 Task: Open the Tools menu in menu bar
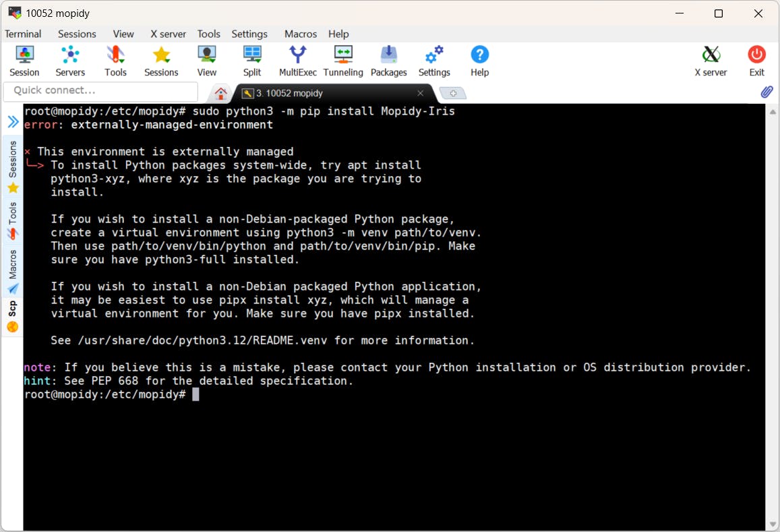208,34
